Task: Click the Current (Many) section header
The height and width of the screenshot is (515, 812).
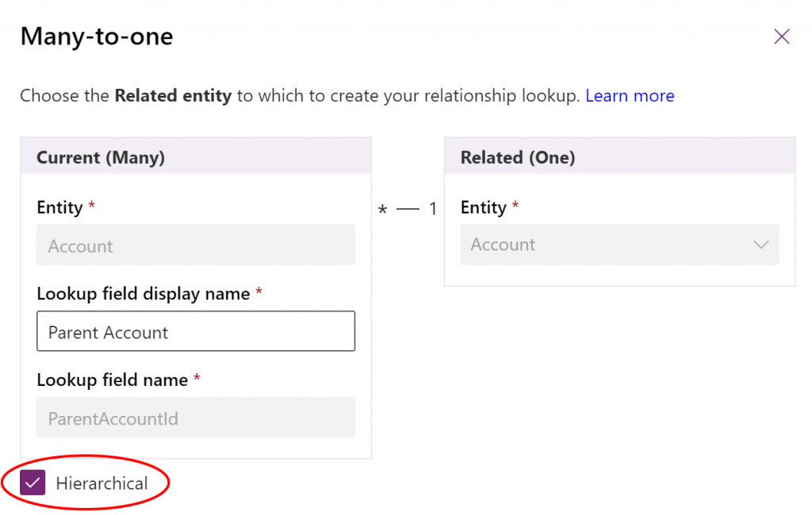Action: (101, 157)
